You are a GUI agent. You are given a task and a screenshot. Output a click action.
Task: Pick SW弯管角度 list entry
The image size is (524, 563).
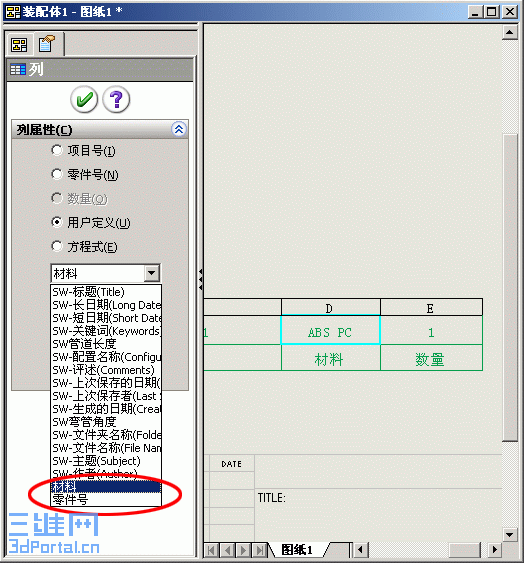pos(106,422)
